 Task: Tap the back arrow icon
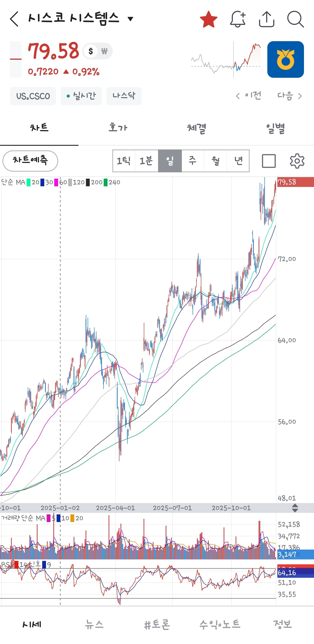click(x=14, y=19)
